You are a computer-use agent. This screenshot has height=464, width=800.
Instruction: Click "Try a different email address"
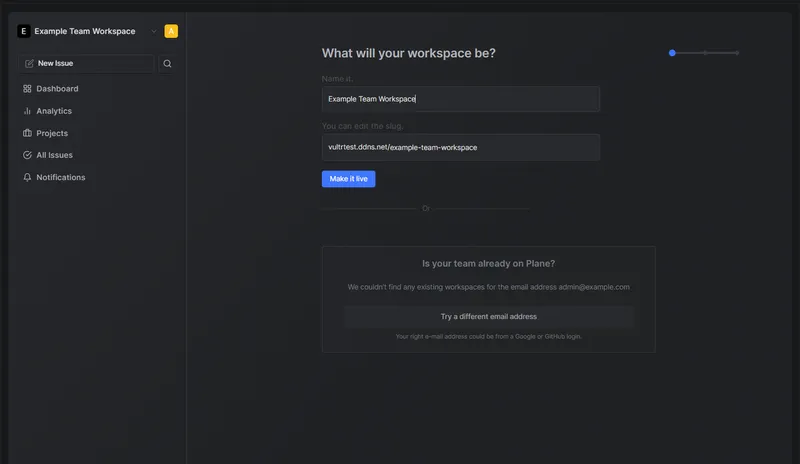(489, 317)
